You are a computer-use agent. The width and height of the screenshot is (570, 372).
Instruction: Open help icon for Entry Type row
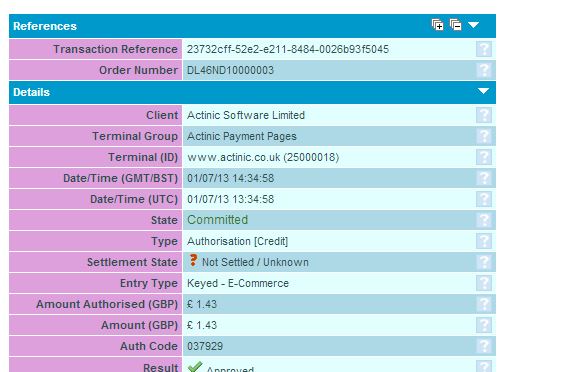coord(484,283)
